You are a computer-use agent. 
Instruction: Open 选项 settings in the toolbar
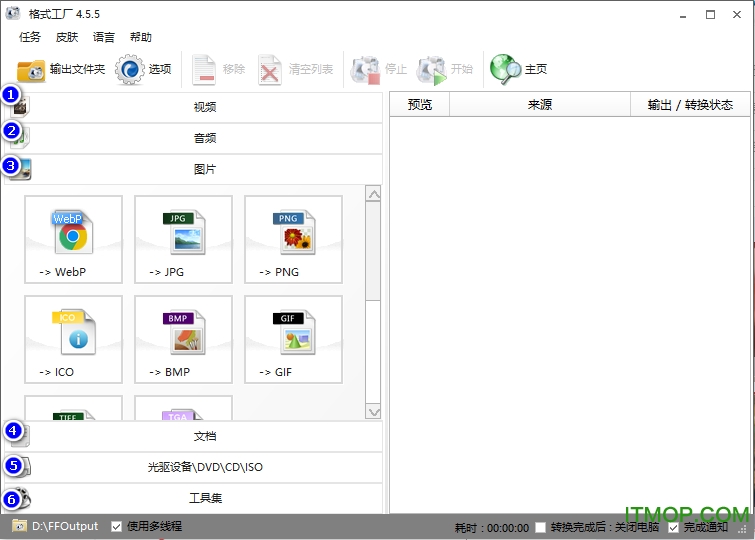pyautogui.click(x=144, y=69)
